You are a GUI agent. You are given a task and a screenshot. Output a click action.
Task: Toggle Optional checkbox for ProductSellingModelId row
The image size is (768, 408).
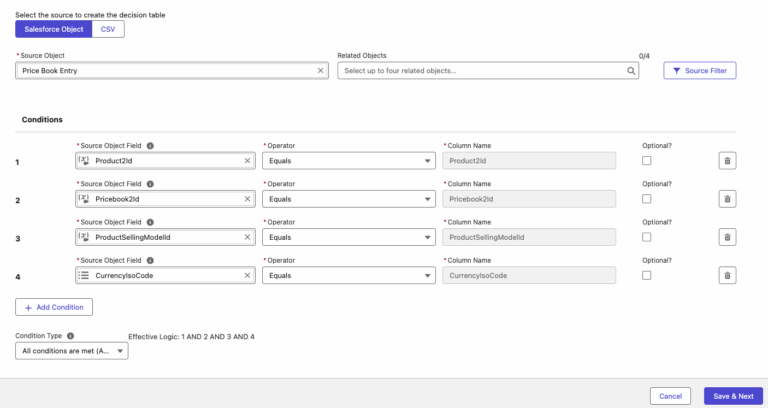647,237
